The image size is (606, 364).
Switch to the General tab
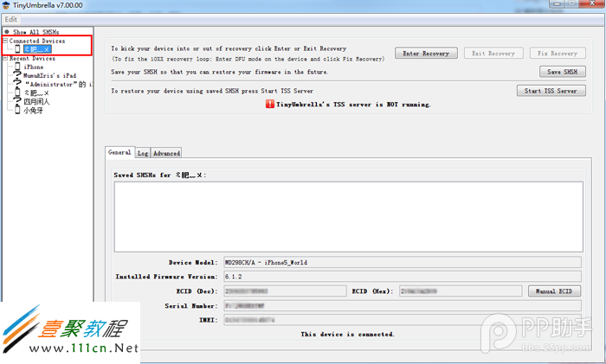(x=119, y=152)
